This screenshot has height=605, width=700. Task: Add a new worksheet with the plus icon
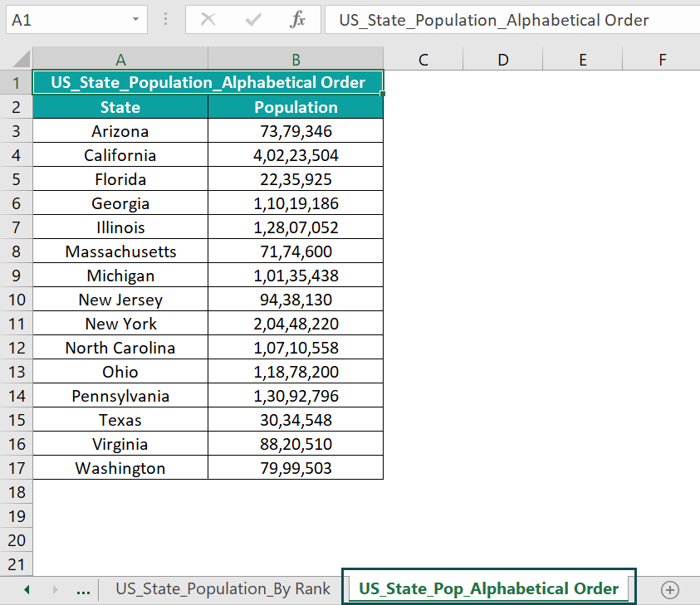pos(669,589)
